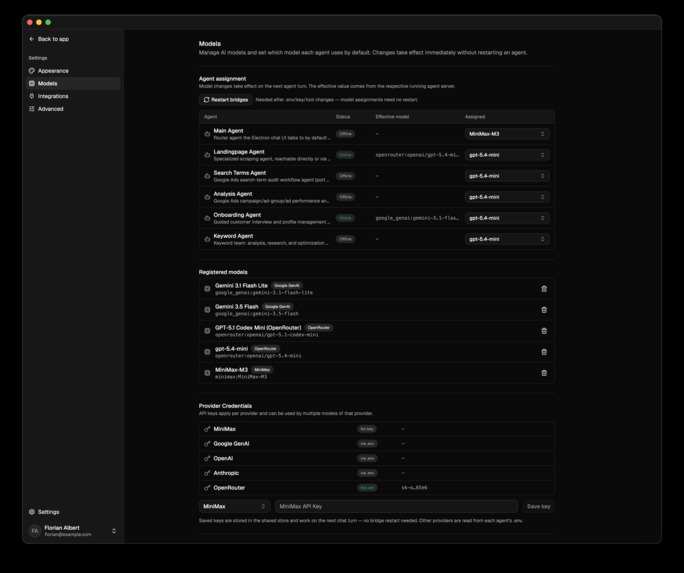
Task: Click the OpenRouter credential key icon
Action: click(x=207, y=488)
